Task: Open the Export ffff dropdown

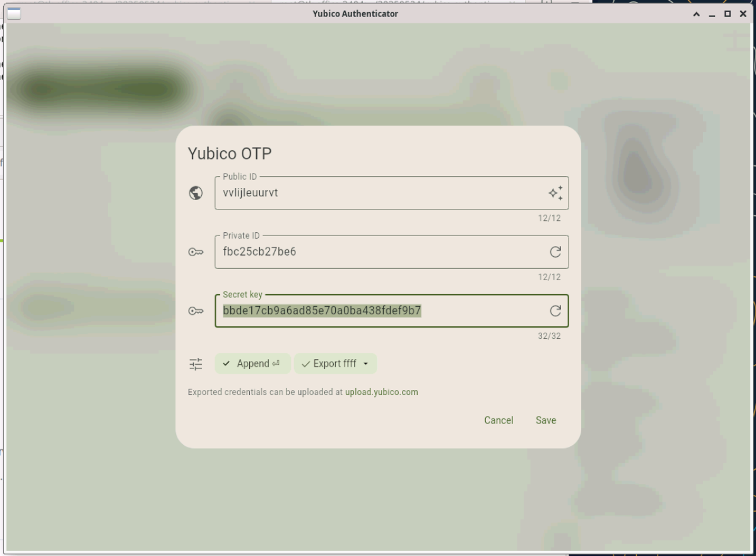Action: point(336,364)
